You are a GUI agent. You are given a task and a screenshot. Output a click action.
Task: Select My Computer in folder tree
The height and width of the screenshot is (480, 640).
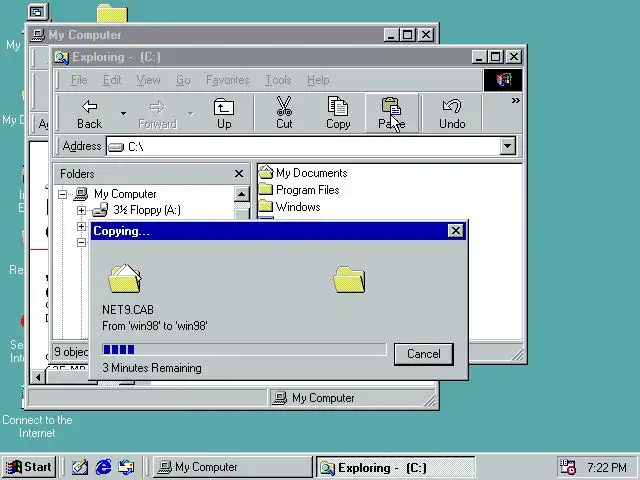coord(125,194)
